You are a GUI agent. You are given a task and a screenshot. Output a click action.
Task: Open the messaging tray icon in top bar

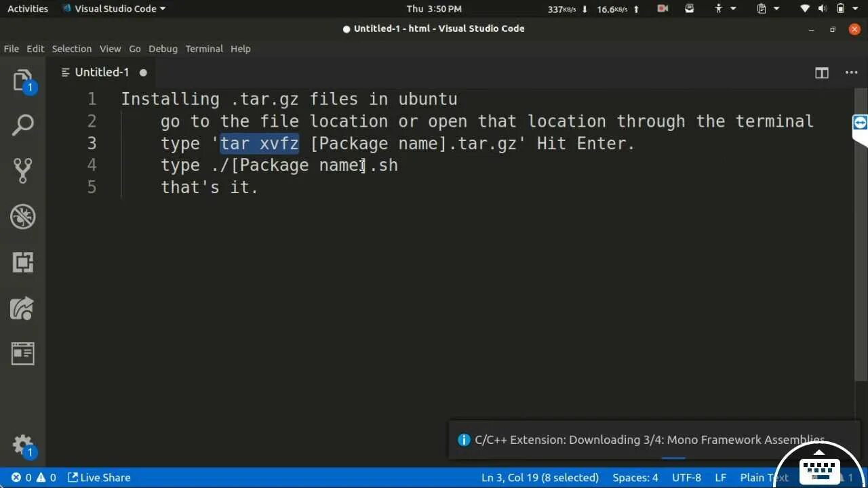[690, 9]
